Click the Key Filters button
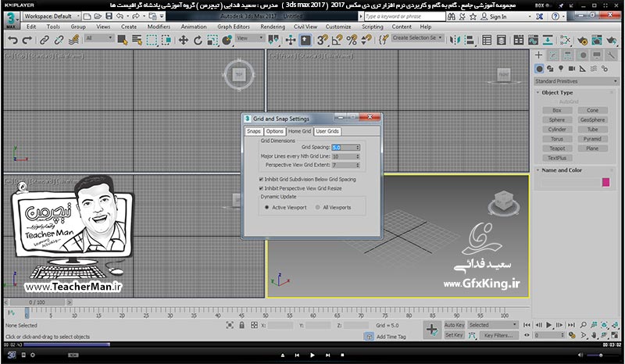625x364 pixels. point(498,335)
